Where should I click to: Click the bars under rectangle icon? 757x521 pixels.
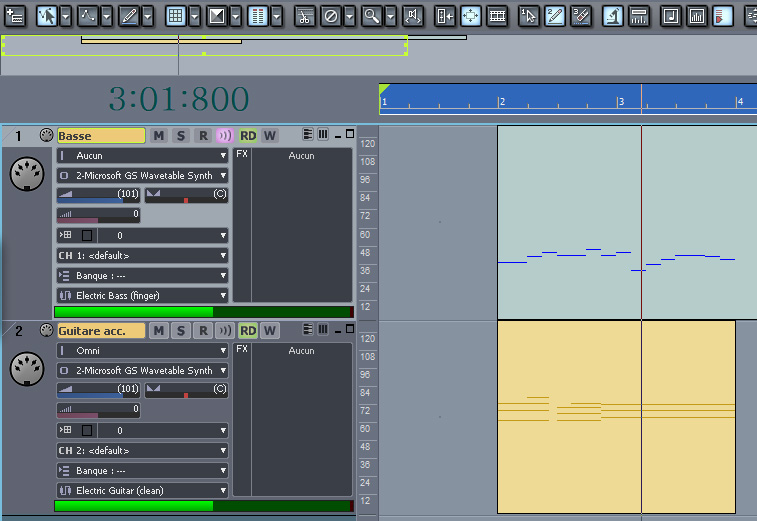639,16
